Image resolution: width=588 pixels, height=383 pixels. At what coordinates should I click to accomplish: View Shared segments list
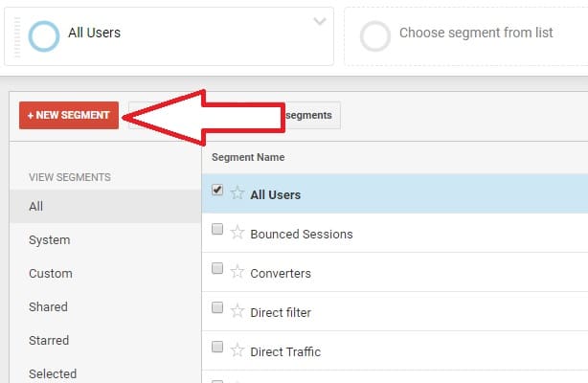click(49, 306)
